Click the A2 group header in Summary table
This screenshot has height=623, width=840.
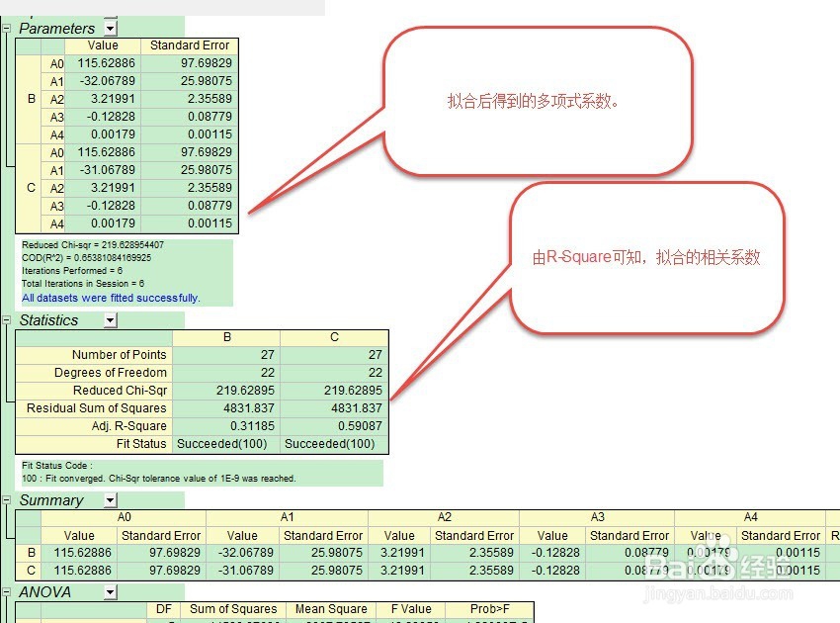(x=444, y=517)
